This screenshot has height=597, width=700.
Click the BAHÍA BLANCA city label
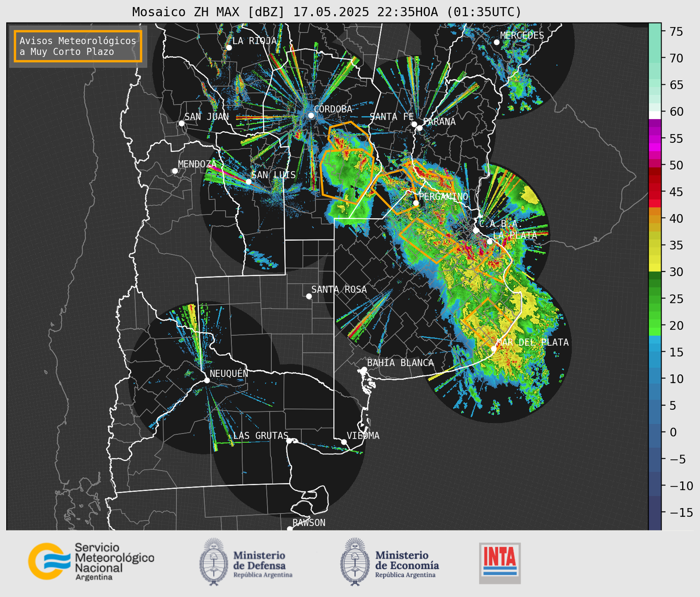[400, 363]
